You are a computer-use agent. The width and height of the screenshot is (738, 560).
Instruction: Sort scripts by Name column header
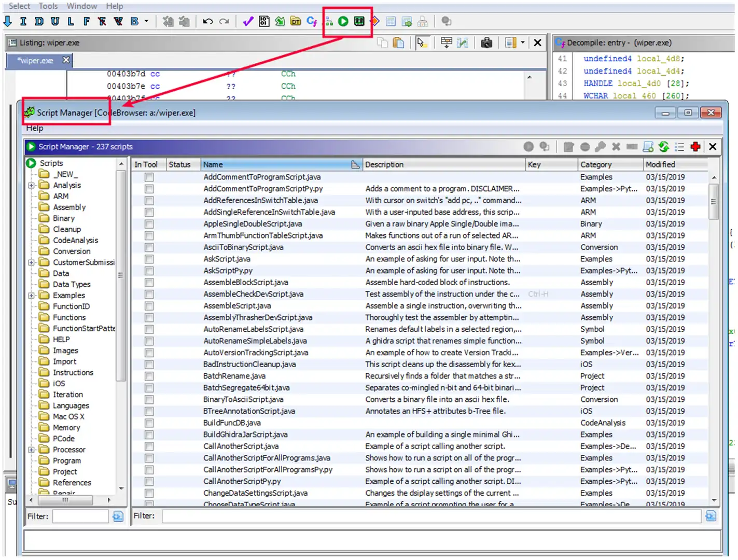(x=282, y=164)
